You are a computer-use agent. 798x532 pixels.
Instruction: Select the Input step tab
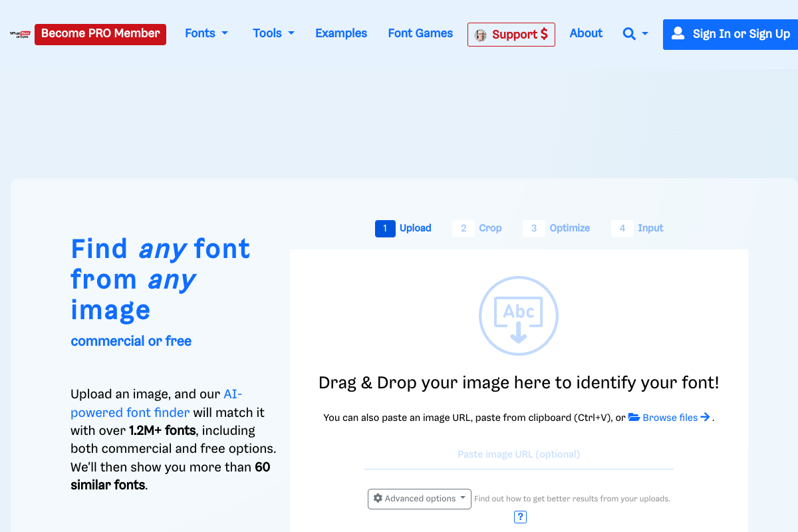(638, 228)
